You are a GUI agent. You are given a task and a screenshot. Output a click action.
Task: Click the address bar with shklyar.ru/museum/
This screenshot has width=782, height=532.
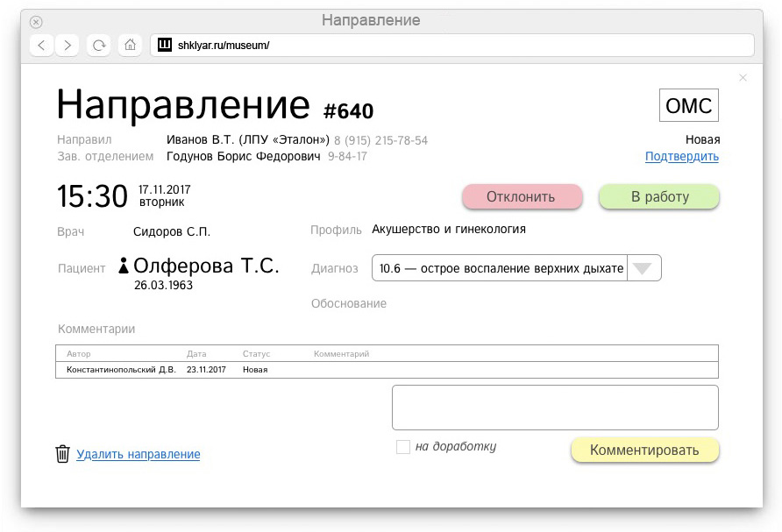[x=452, y=46]
